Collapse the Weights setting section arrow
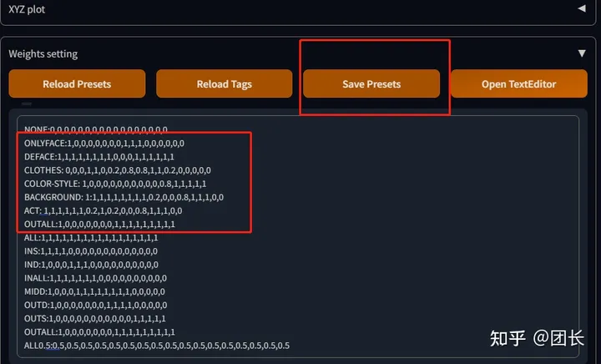Screen dimensions: 601x364 pos(582,53)
